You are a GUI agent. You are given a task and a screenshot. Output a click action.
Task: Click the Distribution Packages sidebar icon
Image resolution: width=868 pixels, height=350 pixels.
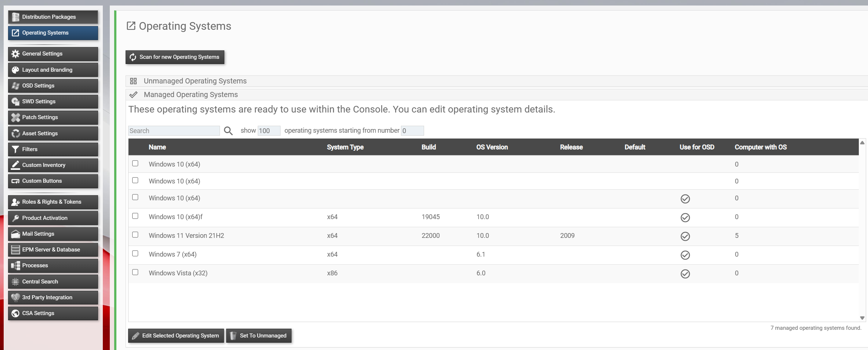coord(15,17)
